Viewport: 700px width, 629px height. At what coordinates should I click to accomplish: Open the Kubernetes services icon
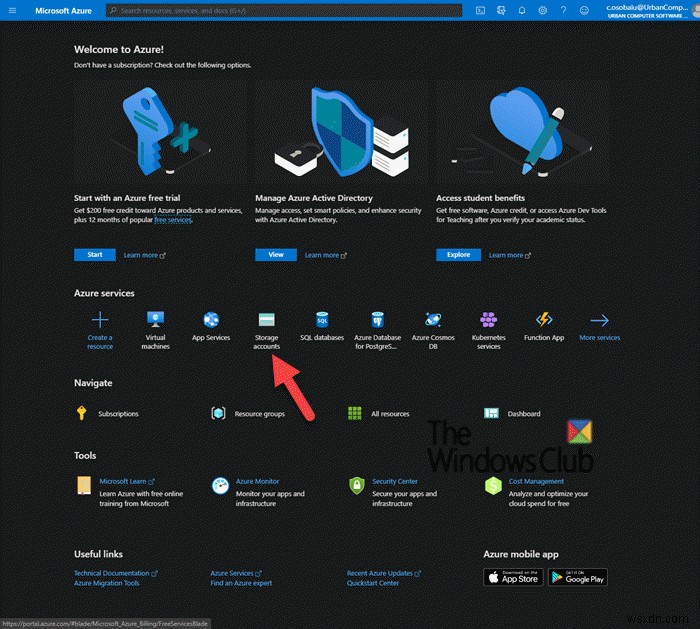(488, 320)
